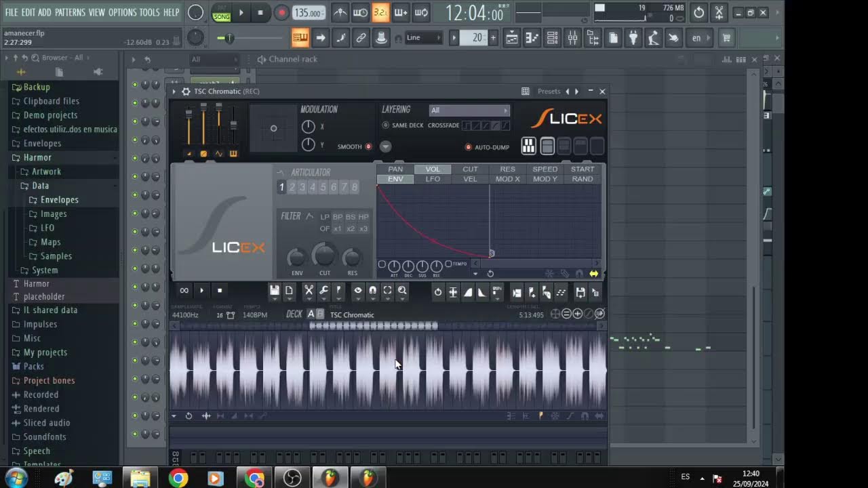This screenshot has width=868, height=488.
Task: Open the Slicex save floppy disk menu
Action: pyautogui.click(x=274, y=291)
